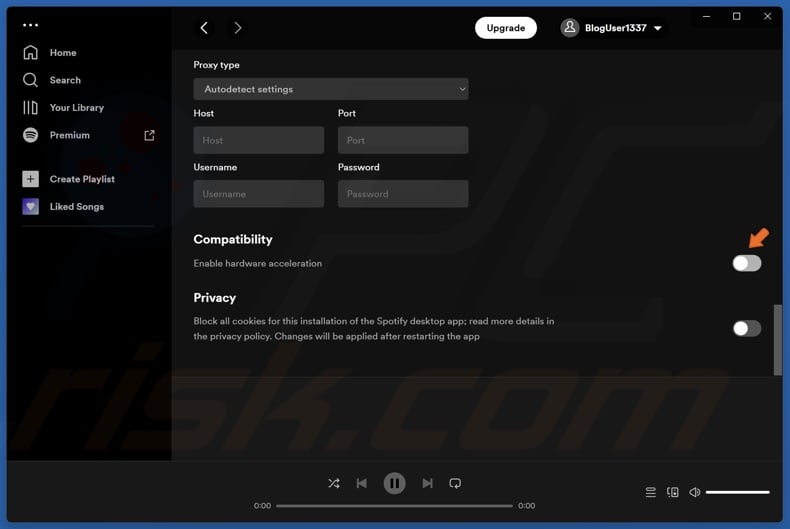This screenshot has height=529, width=790.
Task: Go forward with the right arrow
Action: click(237, 28)
